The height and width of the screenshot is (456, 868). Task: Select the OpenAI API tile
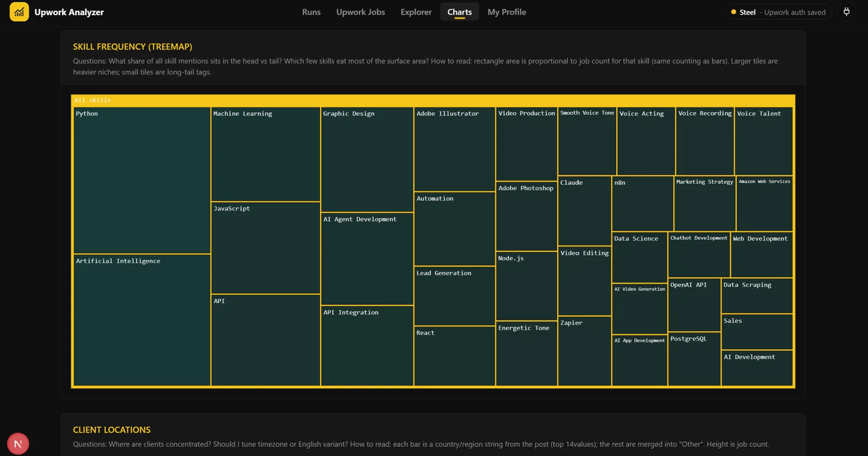point(694,305)
